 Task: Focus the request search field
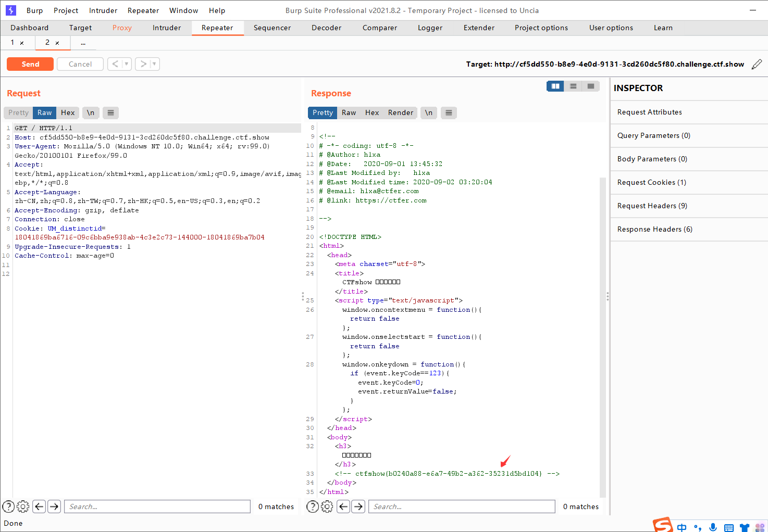157,506
